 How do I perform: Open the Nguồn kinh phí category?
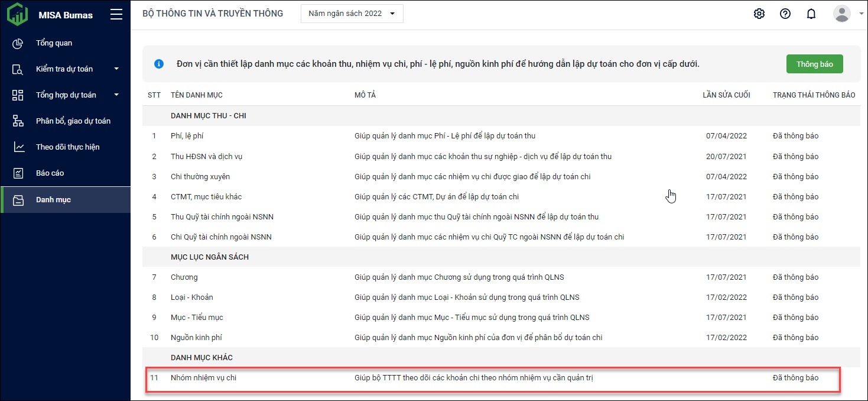[x=196, y=338]
